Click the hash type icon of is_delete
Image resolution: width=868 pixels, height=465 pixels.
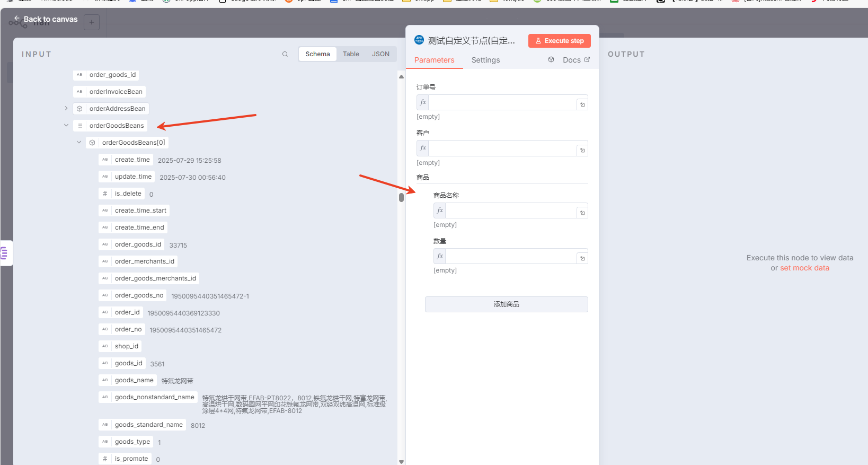pos(105,194)
